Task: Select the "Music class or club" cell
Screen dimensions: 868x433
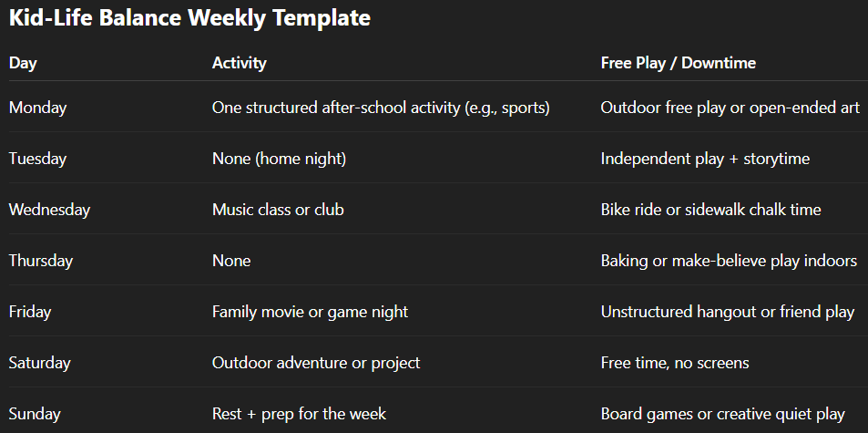Action: 278,210
